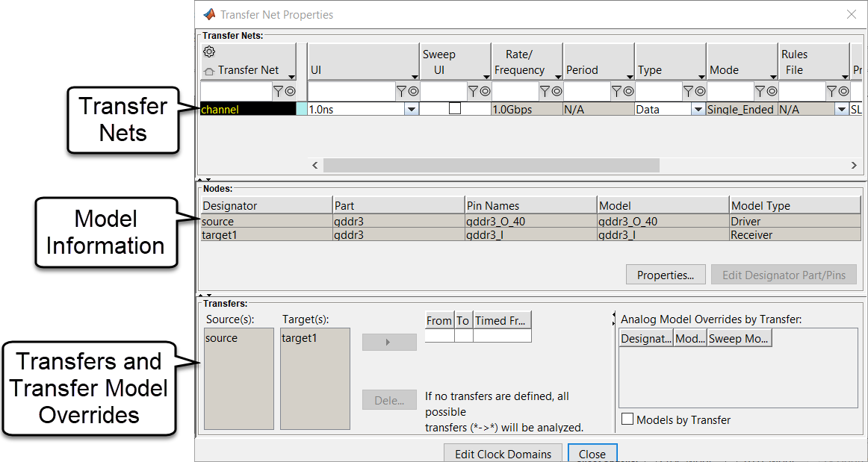
Task: Select the target1 row in Nodes table
Action: pyautogui.click(x=531, y=234)
